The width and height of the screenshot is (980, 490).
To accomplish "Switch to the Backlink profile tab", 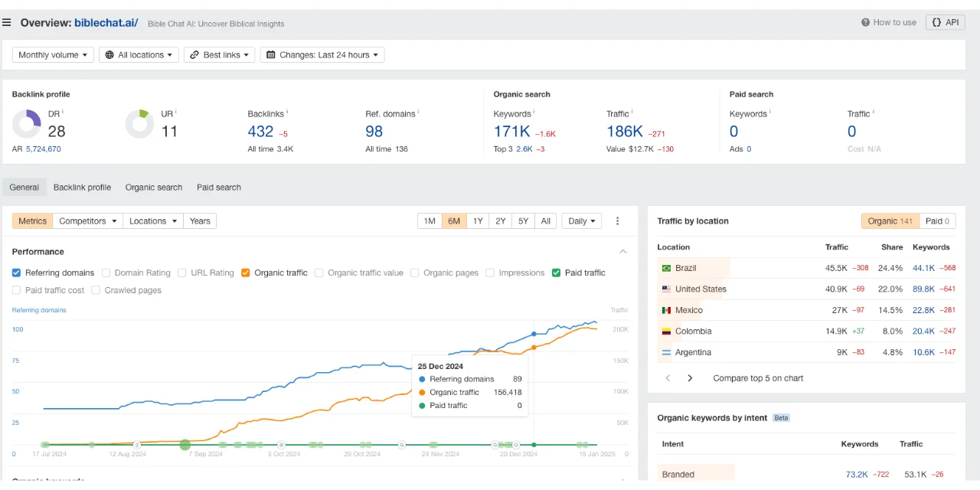I will click(x=82, y=188).
